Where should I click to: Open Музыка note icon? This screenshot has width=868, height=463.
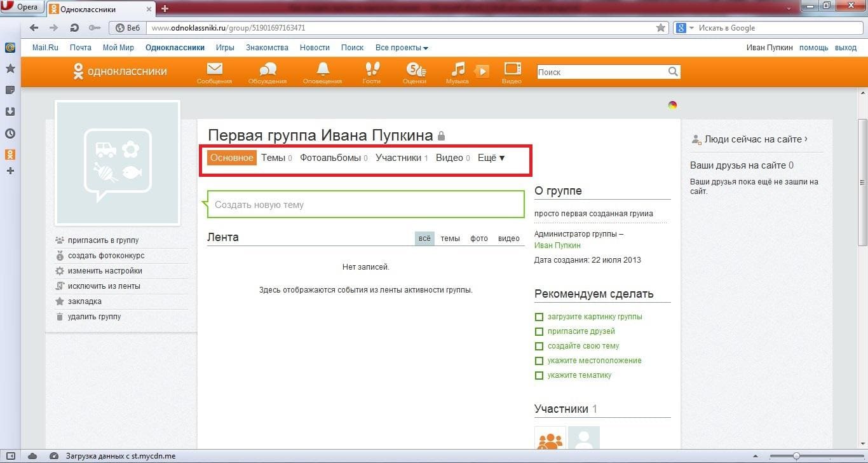[458, 69]
